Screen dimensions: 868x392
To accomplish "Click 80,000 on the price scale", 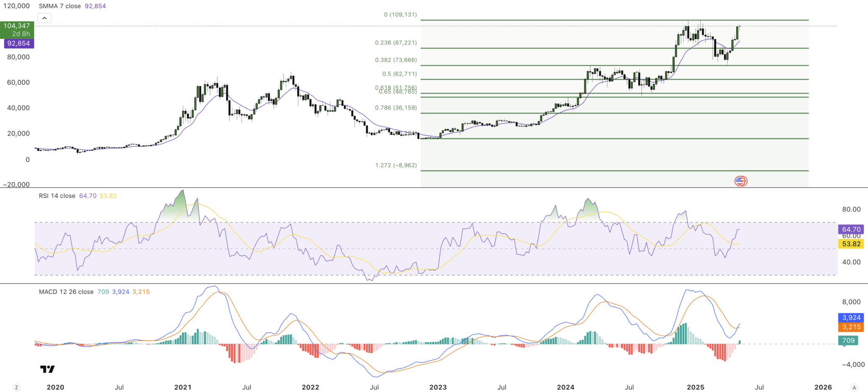I will pos(18,56).
